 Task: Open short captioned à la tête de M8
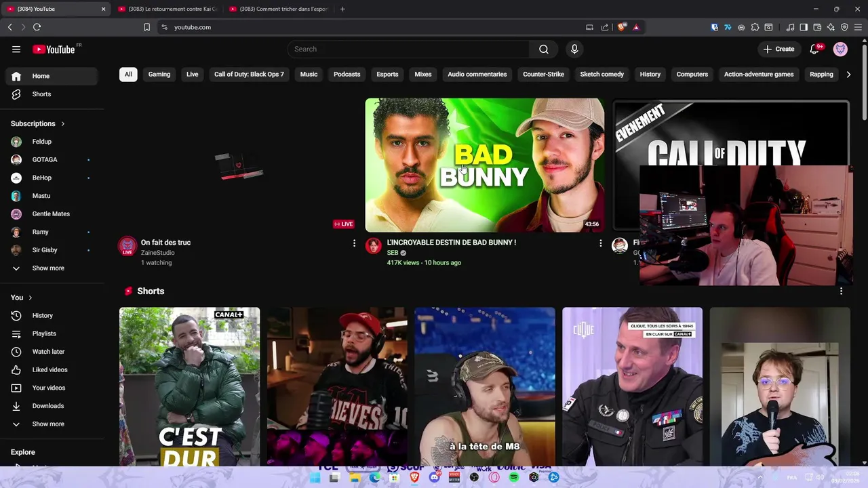485,387
